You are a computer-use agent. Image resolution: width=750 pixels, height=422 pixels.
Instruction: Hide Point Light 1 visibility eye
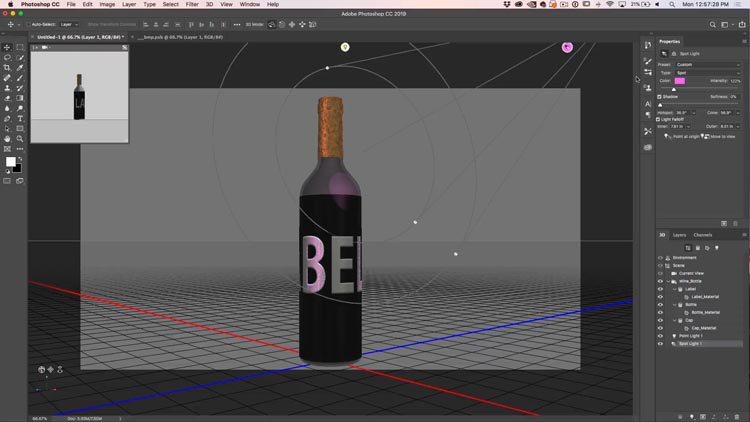point(660,335)
